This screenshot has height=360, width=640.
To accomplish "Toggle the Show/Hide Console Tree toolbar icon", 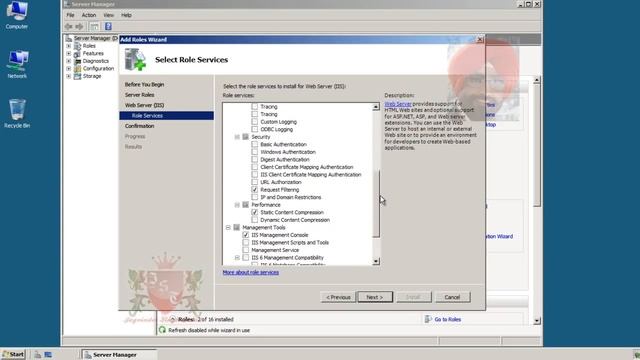I will coord(94,27).
